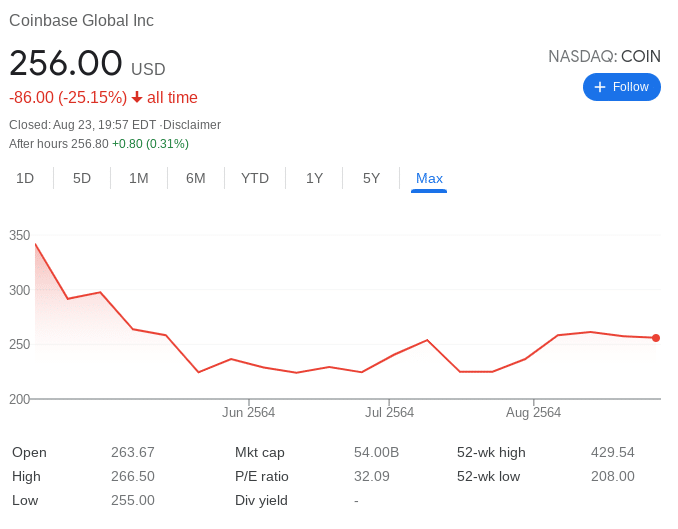Click the Closed: Aug 23, 19:57 EDT text
Screen dimensions: 678x529
(x=83, y=125)
